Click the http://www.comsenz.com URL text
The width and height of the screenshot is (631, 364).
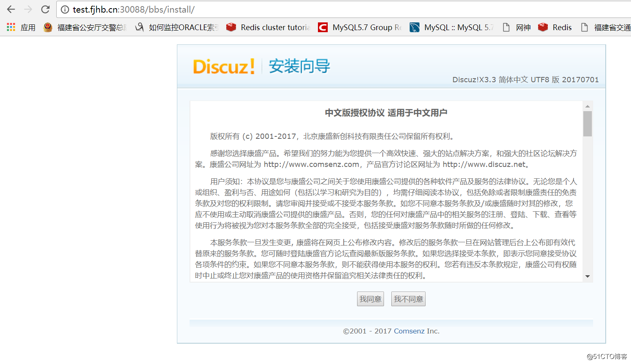[311, 164]
